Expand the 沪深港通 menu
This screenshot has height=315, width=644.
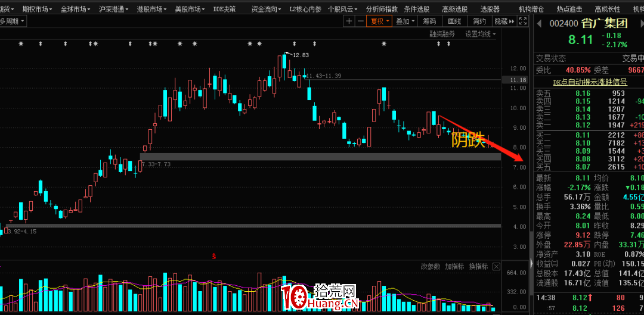pos(114,8)
